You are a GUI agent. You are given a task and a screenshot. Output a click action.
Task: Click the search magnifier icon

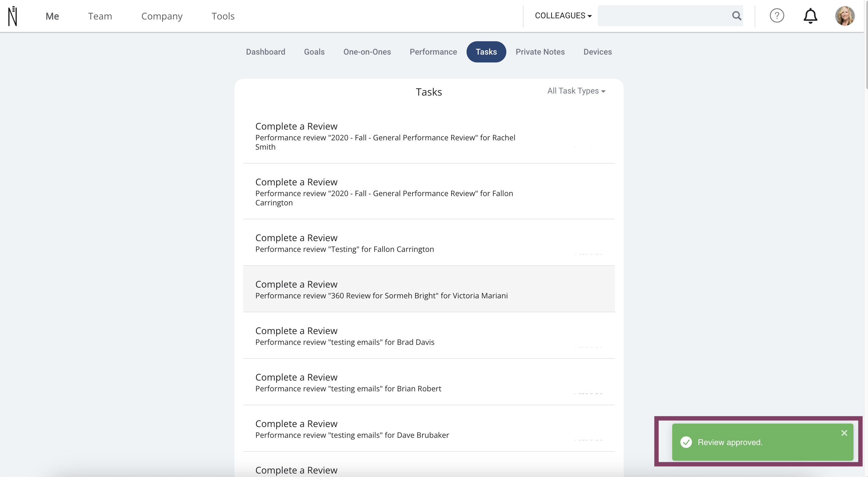(x=737, y=15)
